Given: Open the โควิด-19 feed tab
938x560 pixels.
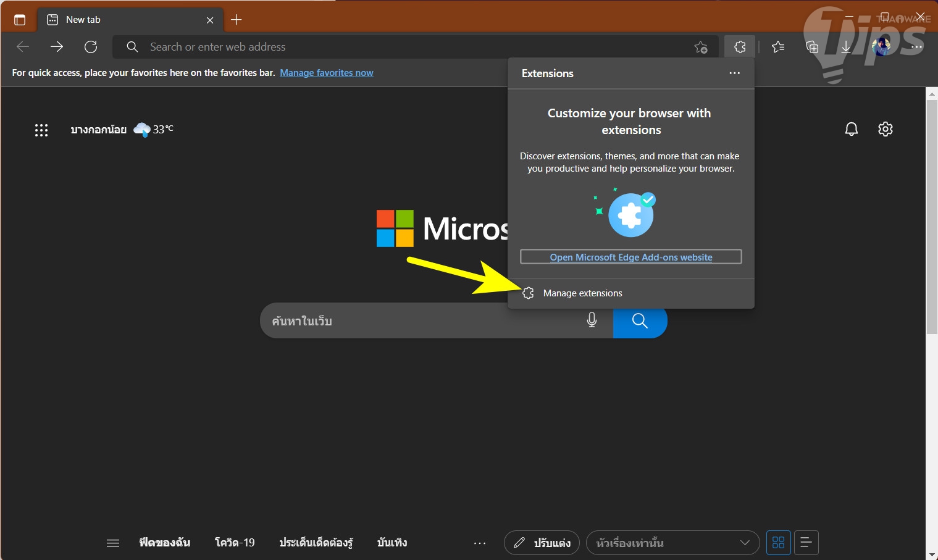Looking at the screenshot, I should coord(235,543).
